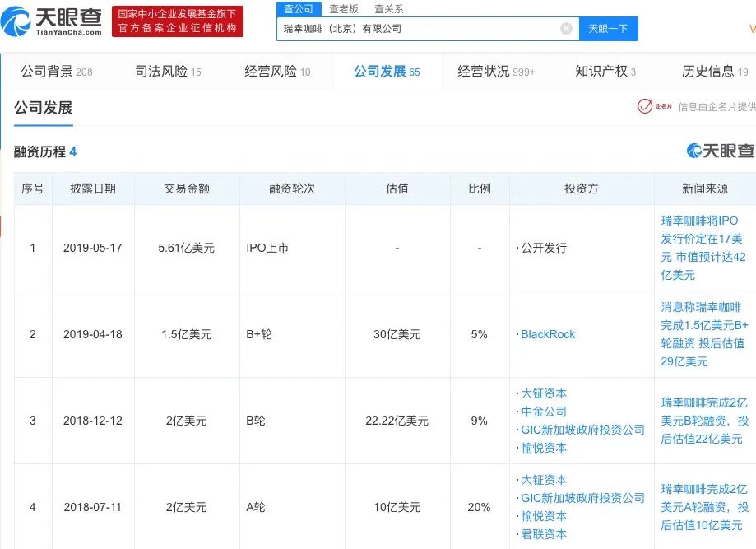Click the 估值 column header
The image size is (756, 549).
pos(397,188)
